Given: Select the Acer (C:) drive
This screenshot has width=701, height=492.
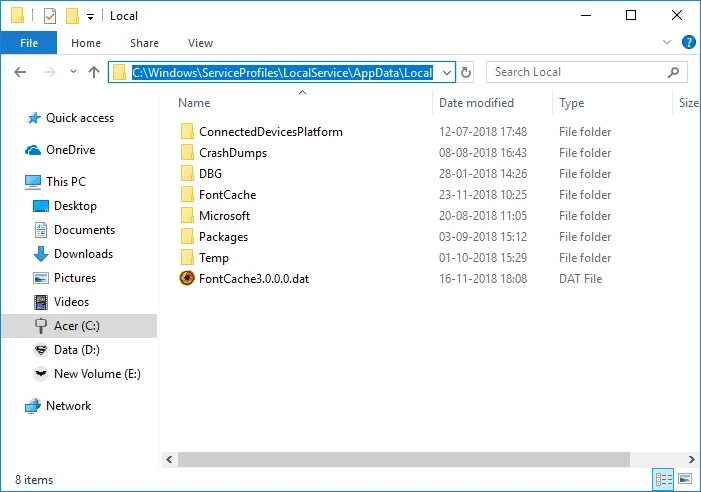Looking at the screenshot, I should coord(80,326).
